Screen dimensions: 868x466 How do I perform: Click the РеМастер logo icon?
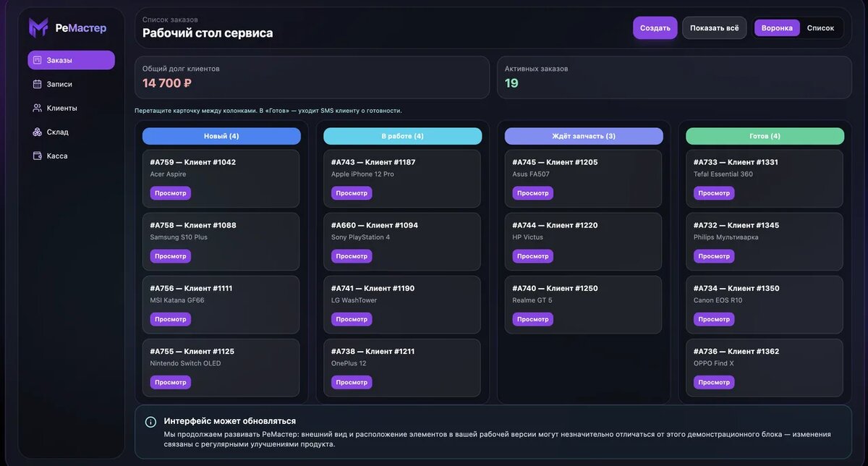pos(38,27)
